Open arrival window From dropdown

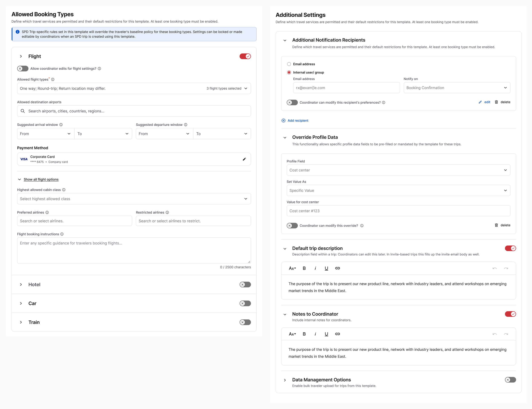(46, 134)
